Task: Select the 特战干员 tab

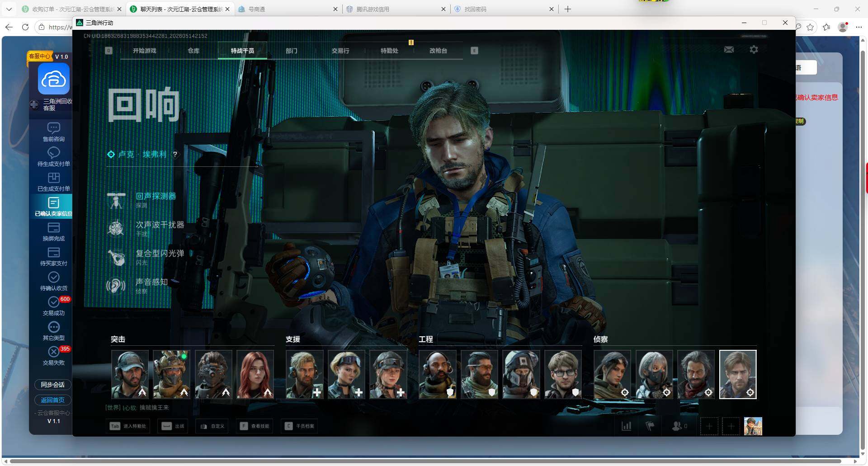Action: pyautogui.click(x=242, y=51)
